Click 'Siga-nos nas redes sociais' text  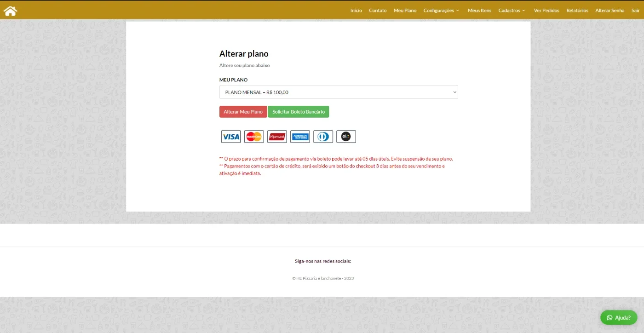[x=323, y=261]
